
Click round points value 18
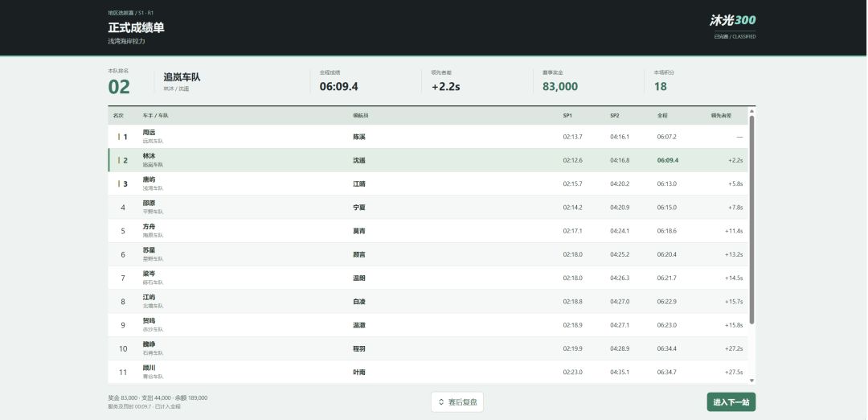click(x=660, y=86)
